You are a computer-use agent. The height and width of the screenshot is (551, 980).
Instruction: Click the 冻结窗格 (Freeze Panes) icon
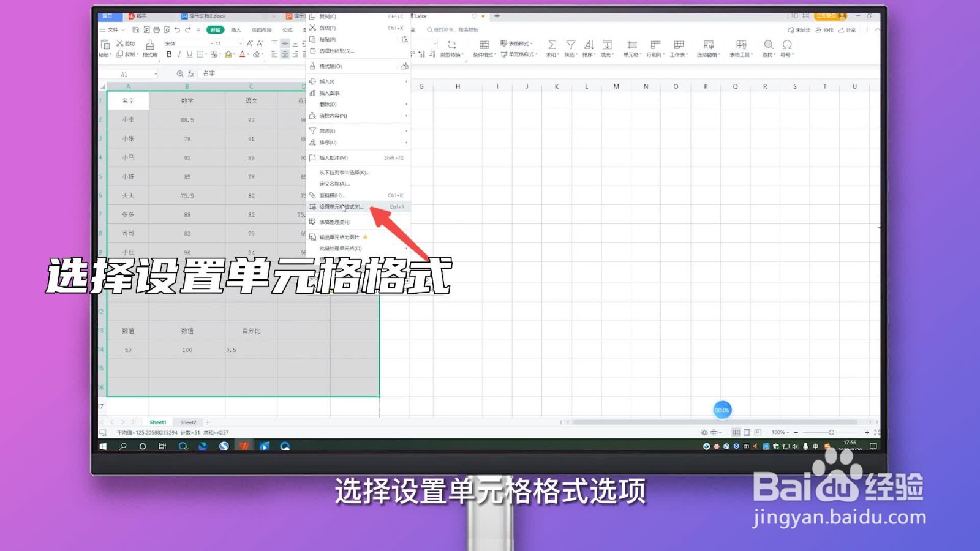coord(709,45)
